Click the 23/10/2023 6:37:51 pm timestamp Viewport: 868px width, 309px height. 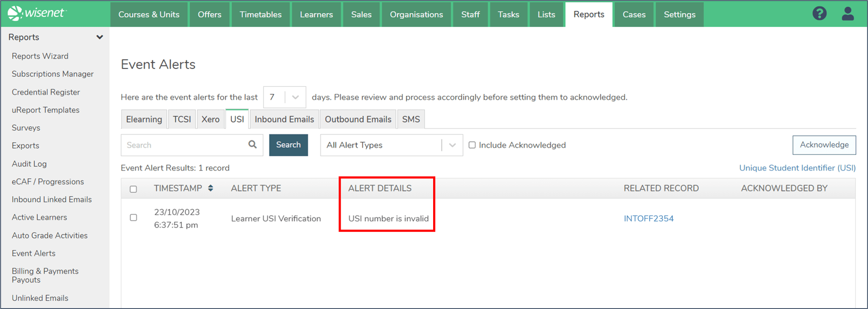pos(177,218)
